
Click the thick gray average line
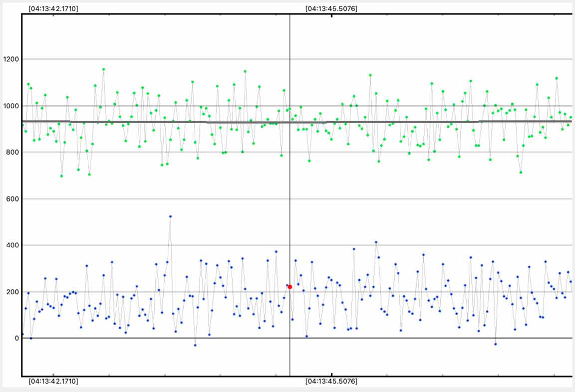click(x=150, y=121)
